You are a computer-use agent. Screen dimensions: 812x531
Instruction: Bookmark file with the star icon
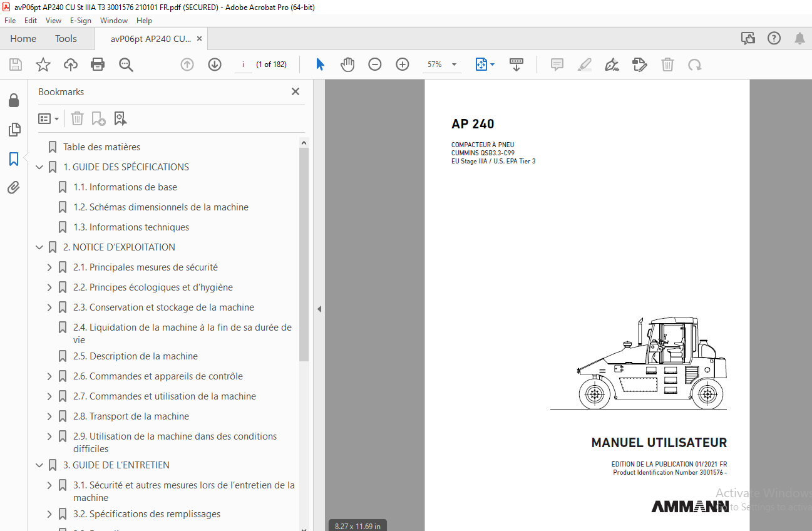tap(43, 64)
